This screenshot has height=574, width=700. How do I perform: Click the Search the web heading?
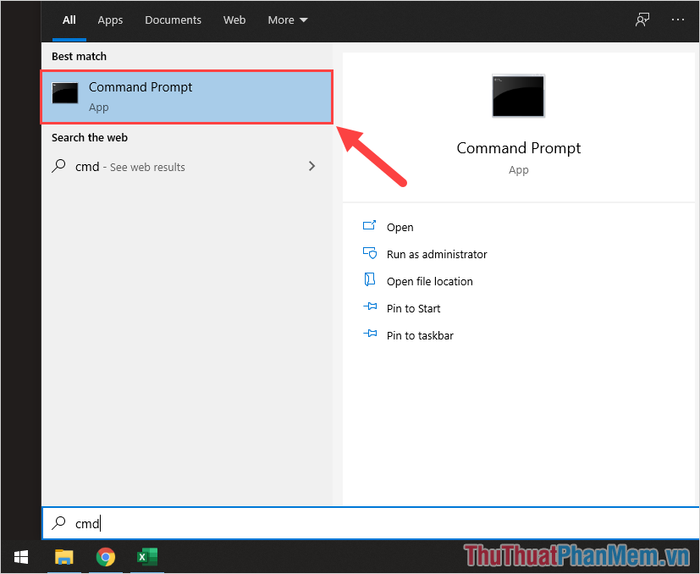pos(89,137)
